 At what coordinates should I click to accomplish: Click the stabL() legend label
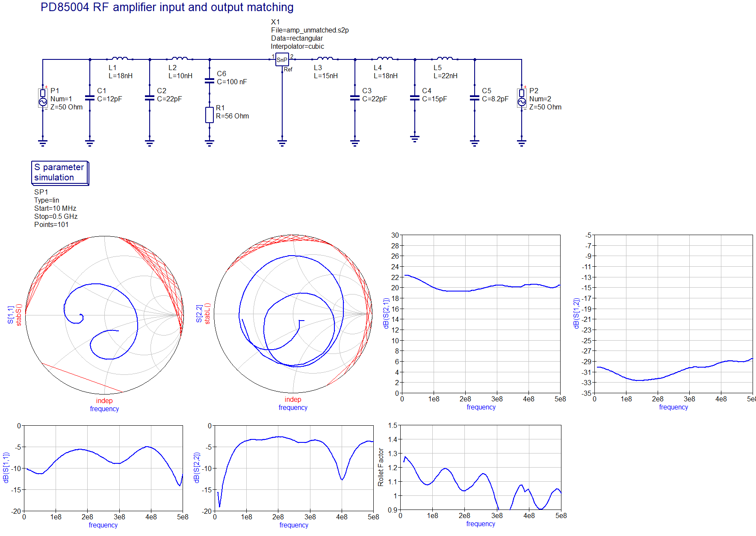tap(207, 313)
